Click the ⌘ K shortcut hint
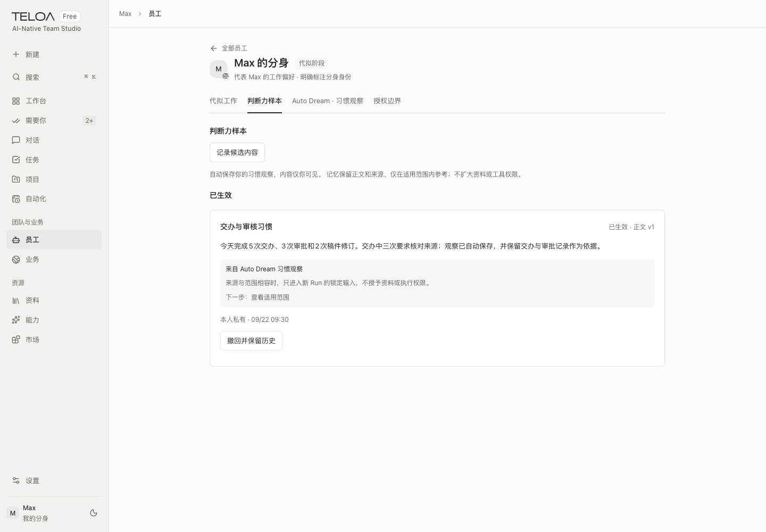The height and width of the screenshot is (532, 766). tap(90, 77)
